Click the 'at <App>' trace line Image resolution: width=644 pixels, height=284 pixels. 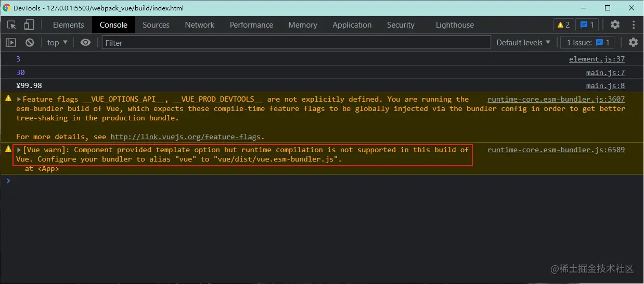pos(42,169)
